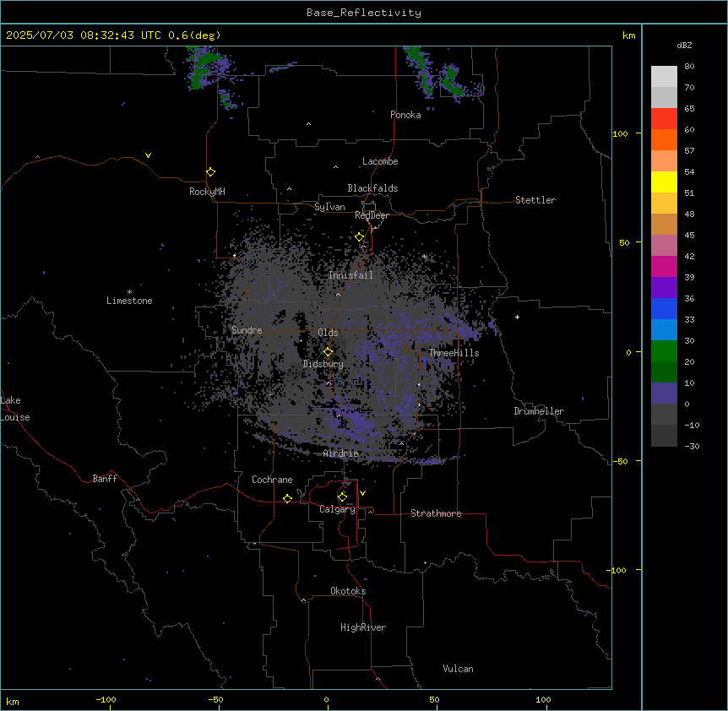Image resolution: width=728 pixels, height=711 pixels.
Task: Pick the orange 60-57 dBZ legend swatch
Action: point(664,140)
